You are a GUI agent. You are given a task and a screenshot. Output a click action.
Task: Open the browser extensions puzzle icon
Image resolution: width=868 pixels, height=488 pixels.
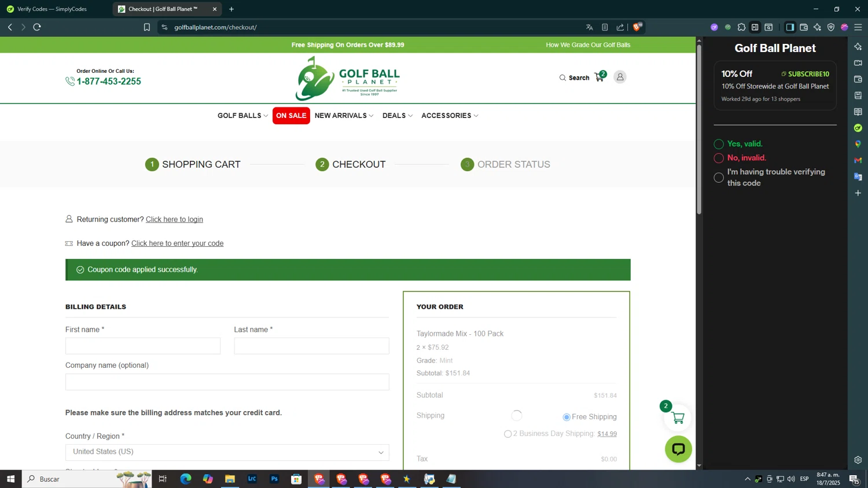[x=741, y=27]
